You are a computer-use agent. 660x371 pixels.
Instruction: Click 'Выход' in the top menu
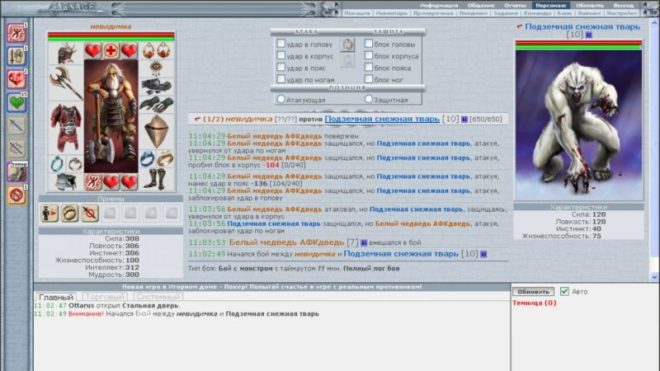coord(623,5)
